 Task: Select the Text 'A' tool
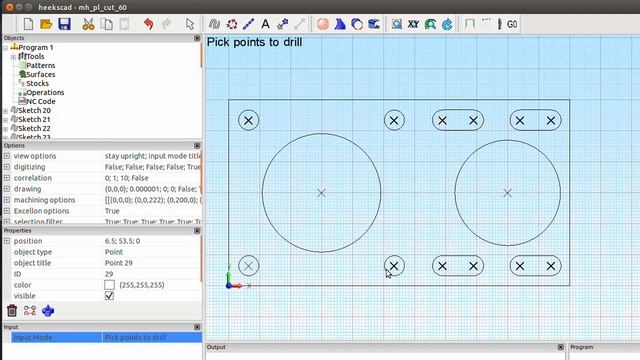[265, 24]
